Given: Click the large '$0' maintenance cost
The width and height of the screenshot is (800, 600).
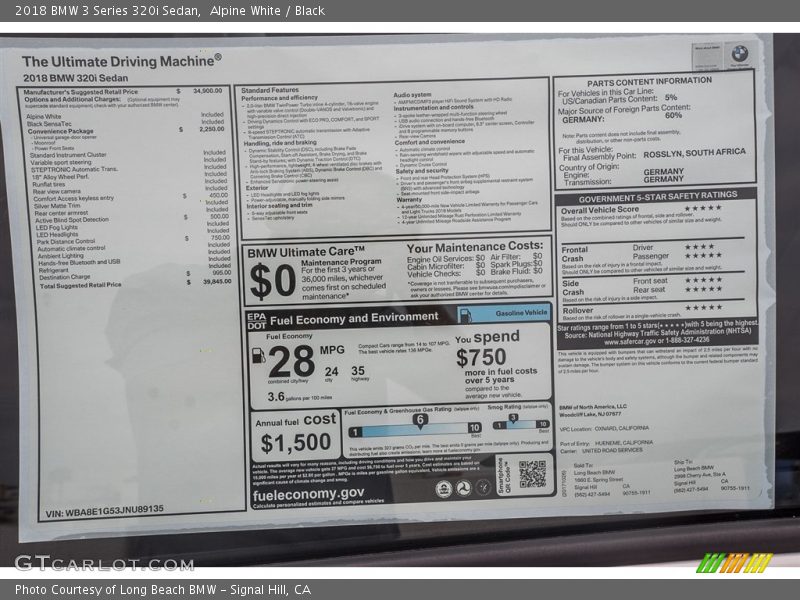Looking at the screenshot, I should (272, 281).
